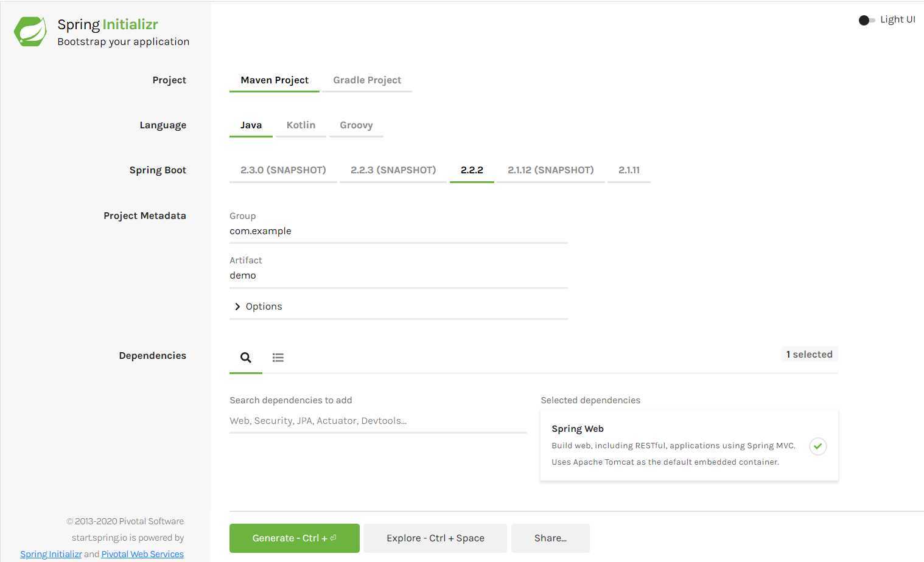Select Gradle Project
The image size is (924, 562).
(367, 80)
